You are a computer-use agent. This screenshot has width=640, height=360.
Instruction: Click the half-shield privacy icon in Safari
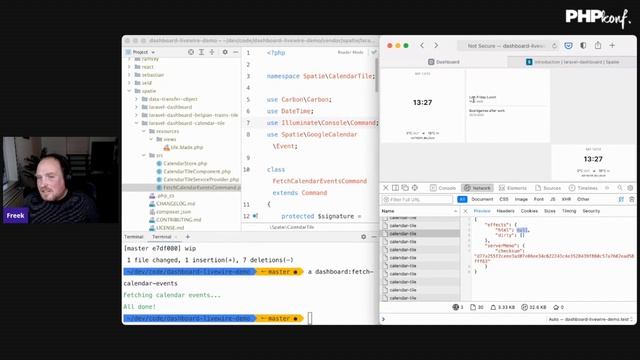583,46
